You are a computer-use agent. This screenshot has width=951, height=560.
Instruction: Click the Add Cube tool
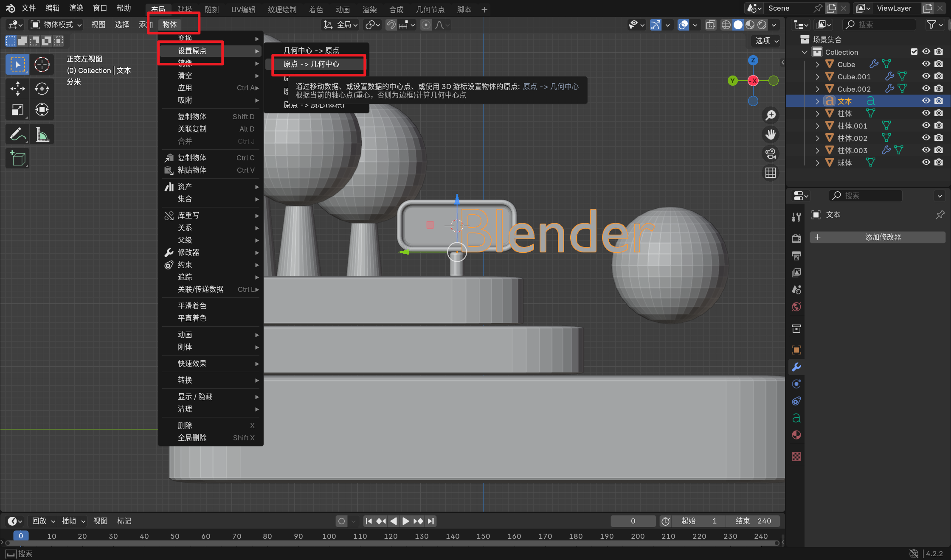tap(17, 159)
